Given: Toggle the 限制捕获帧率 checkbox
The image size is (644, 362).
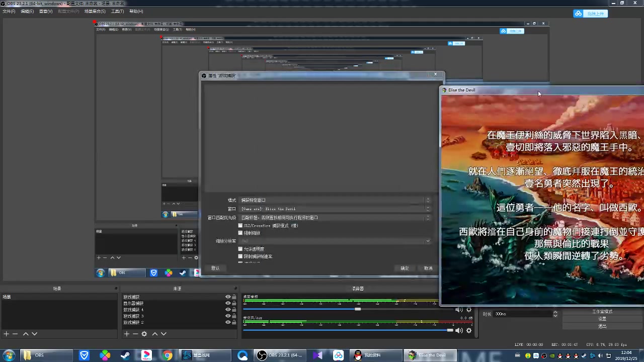Looking at the screenshot, I should tap(240, 256).
